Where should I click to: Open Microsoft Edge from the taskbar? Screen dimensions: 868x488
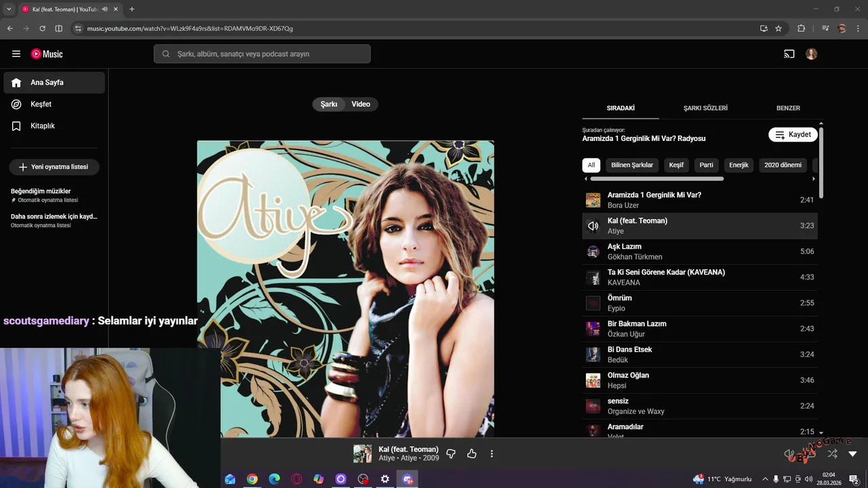coord(275,479)
